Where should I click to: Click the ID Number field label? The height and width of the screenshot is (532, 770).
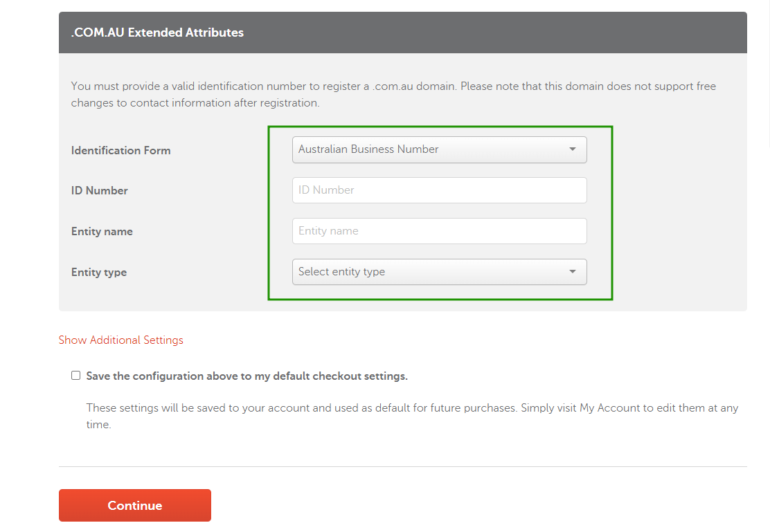99,190
